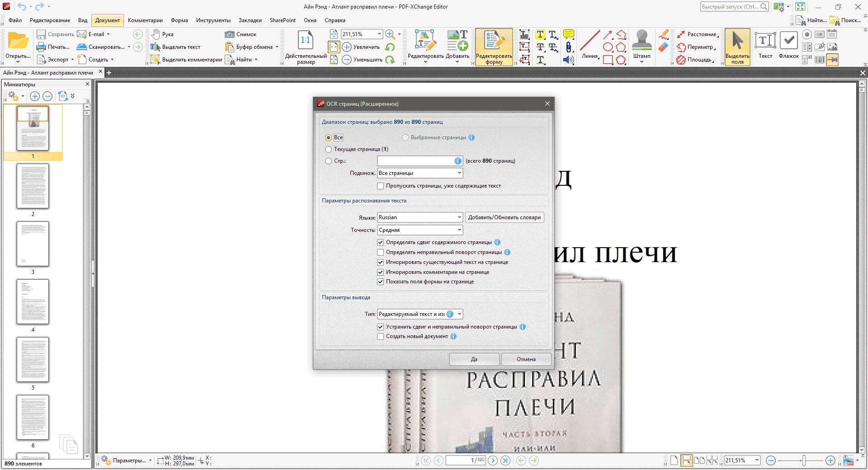The image size is (868, 470).
Task: Choose the Line (Линия) drawing tool
Action: [590, 44]
